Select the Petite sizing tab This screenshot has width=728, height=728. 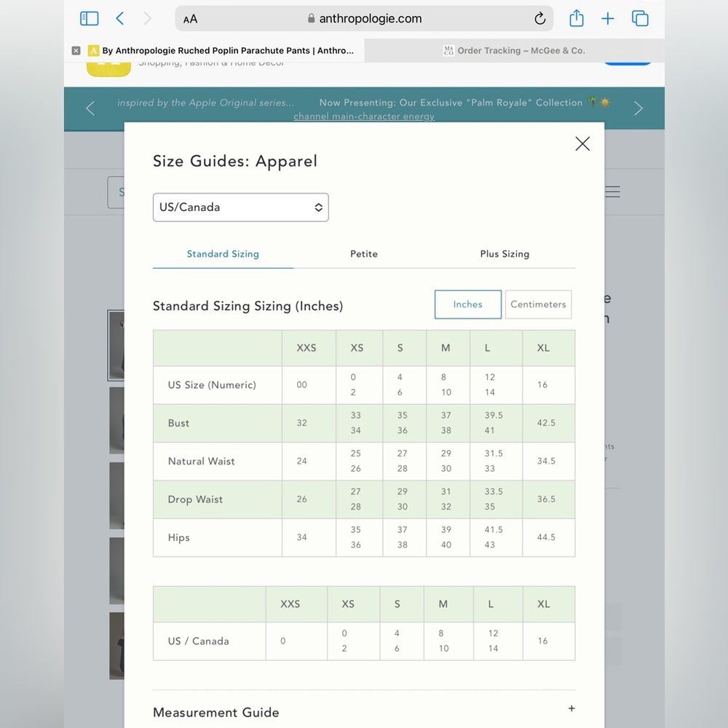click(x=364, y=254)
